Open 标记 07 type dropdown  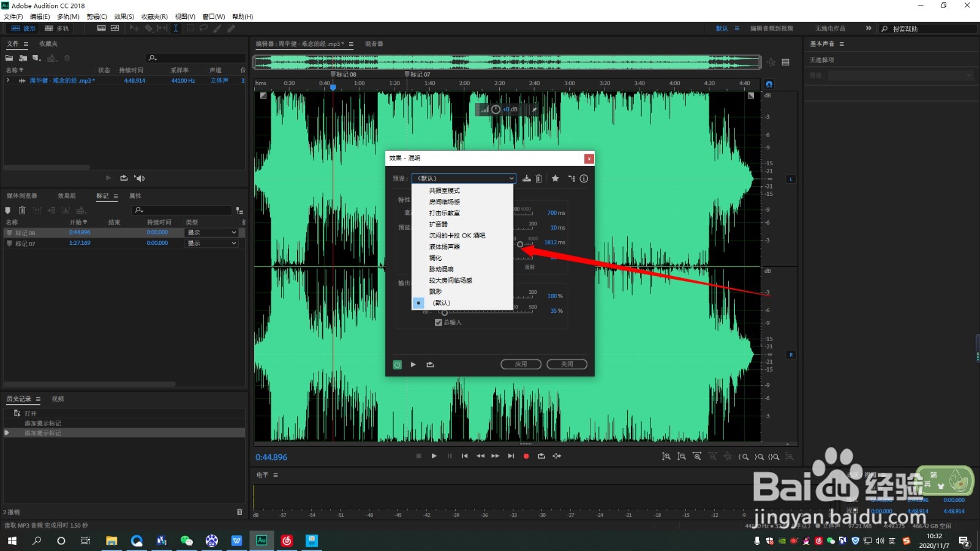point(212,244)
